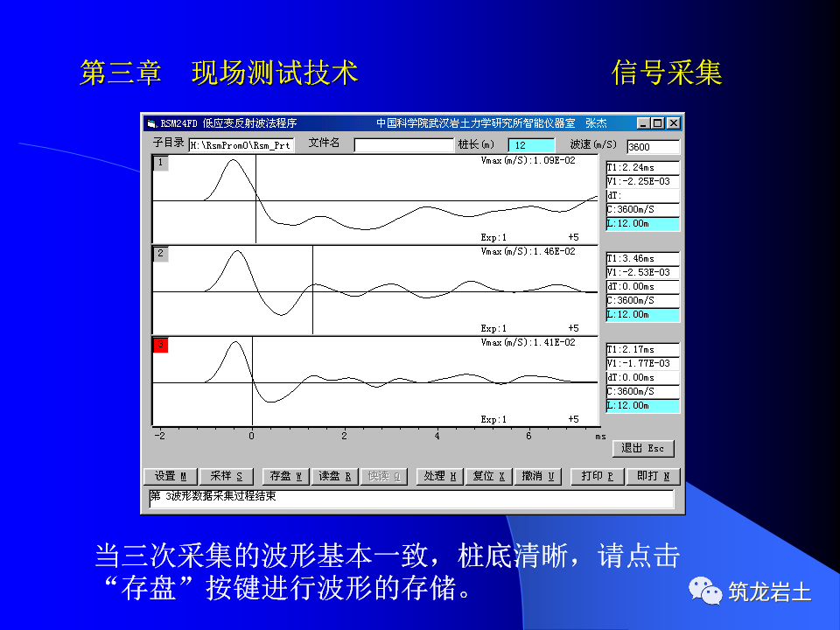Minimize the RSM24FD window
The height and width of the screenshot is (630, 840).
(644, 123)
